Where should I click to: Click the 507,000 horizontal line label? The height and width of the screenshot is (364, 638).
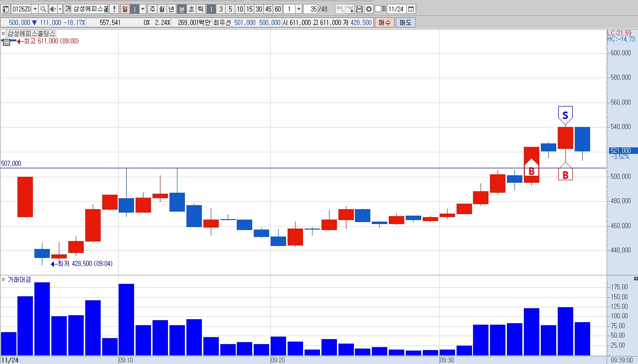[x=11, y=164]
